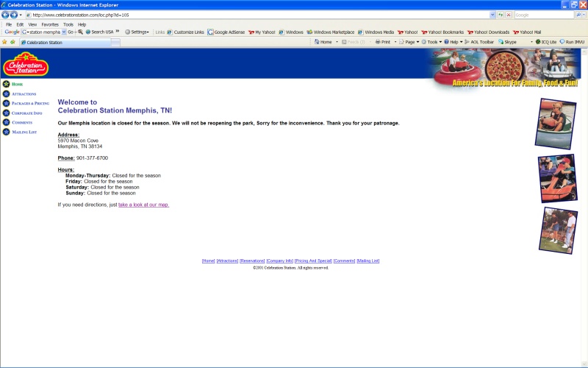Click the Refresh page icon
588x368 pixels.
(x=501, y=15)
